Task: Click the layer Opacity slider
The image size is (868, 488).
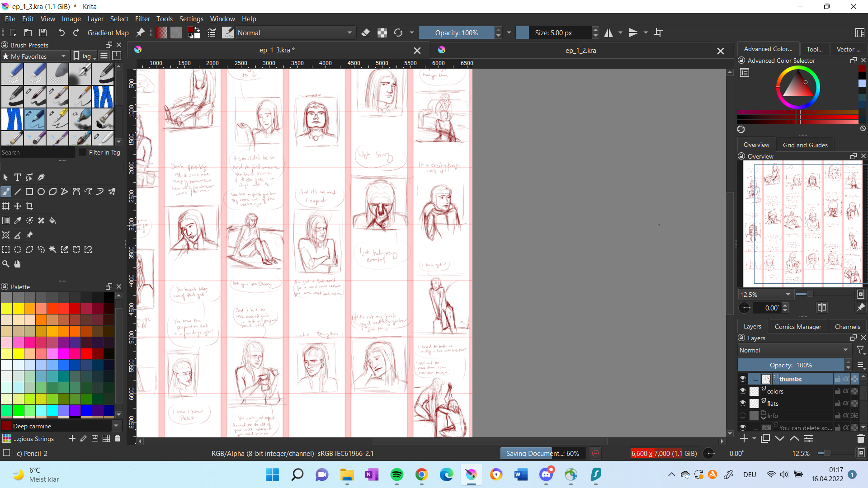Action: point(790,365)
